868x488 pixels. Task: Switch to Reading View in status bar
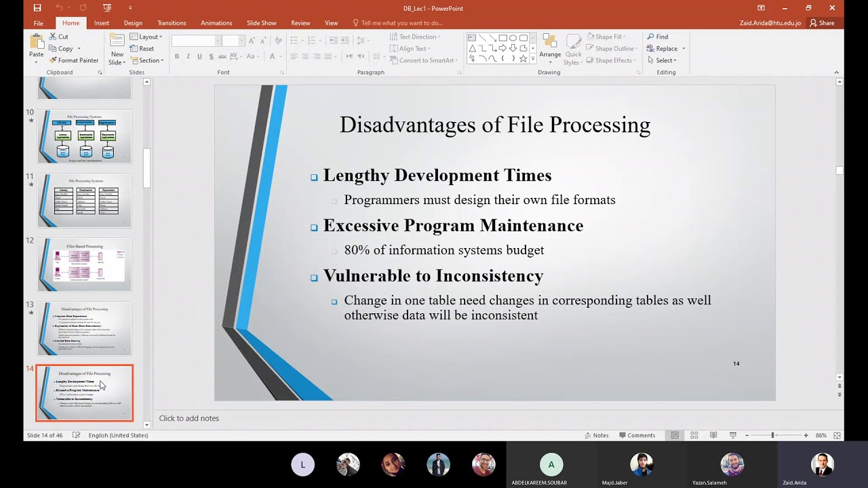pyautogui.click(x=713, y=435)
